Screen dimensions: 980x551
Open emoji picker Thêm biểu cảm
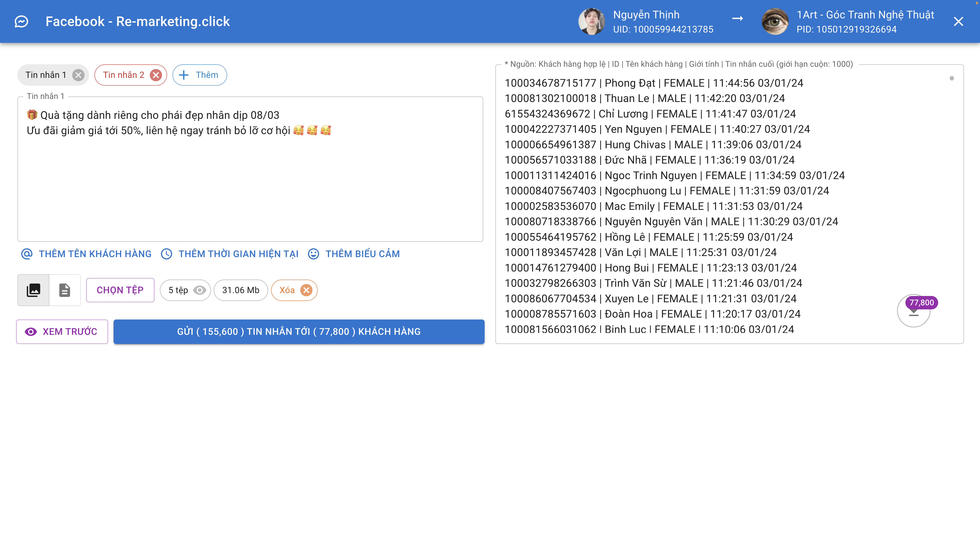pyautogui.click(x=354, y=254)
